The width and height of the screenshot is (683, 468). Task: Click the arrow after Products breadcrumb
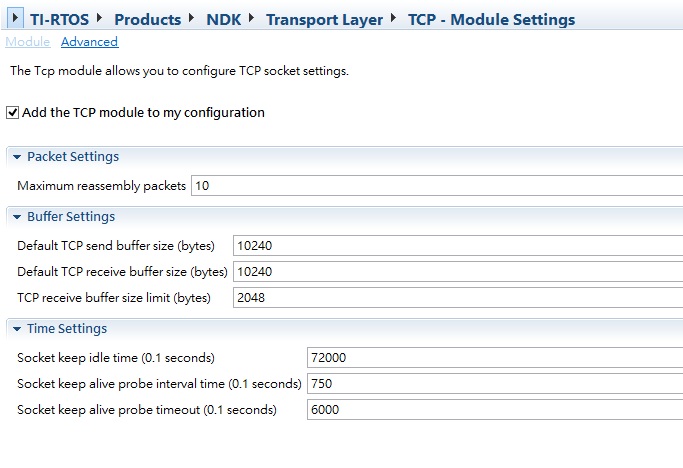(x=192, y=18)
